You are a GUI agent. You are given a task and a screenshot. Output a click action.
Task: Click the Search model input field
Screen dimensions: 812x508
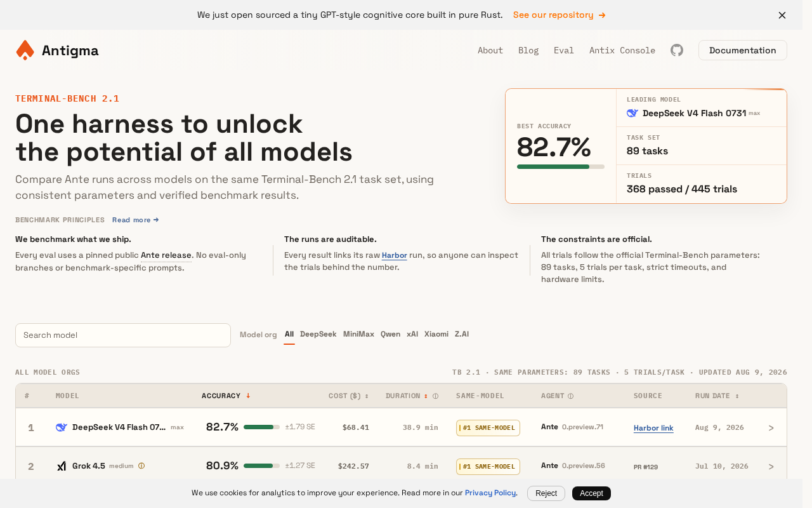[x=123, y=335]
